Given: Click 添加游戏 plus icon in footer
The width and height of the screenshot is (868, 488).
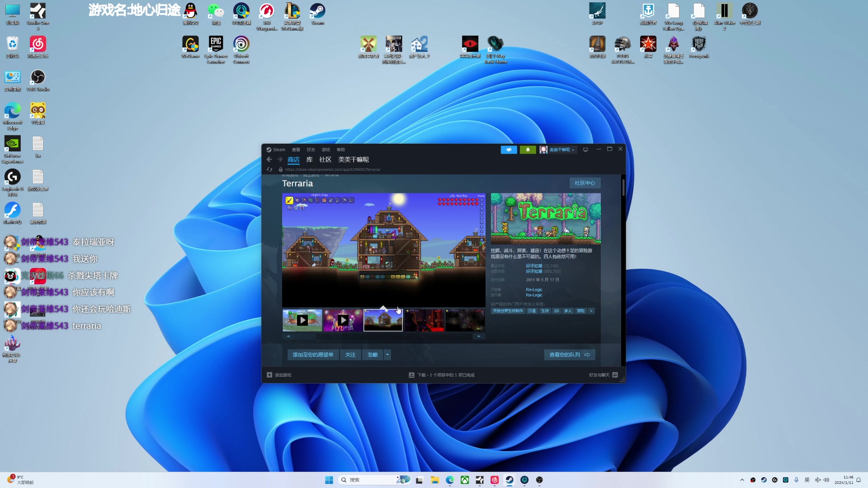Looking at the screenshot, I should (x=269, y=375).
